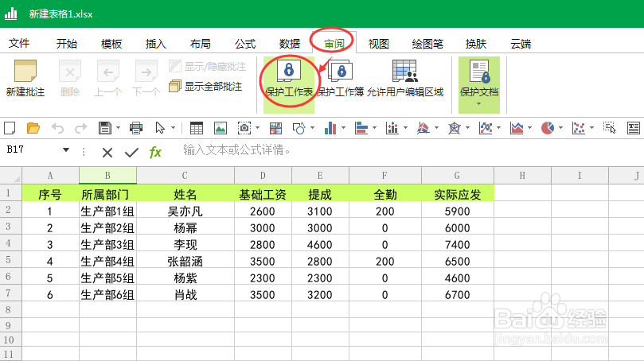Viewport: 644px width, 361px height.
Task: Click 保护工作表 protect sheet icon
Action: tap(289, 71)
